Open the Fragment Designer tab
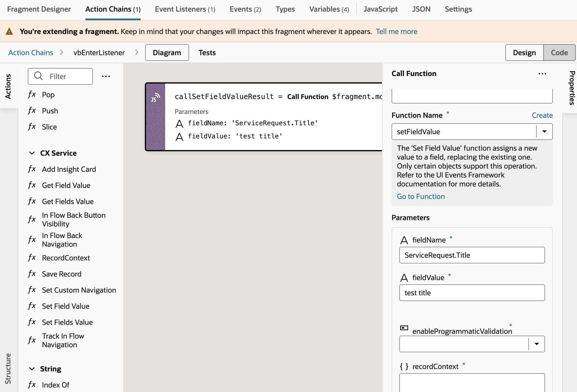This screenshot has height=392, width=577. click(x=39, y=9)
